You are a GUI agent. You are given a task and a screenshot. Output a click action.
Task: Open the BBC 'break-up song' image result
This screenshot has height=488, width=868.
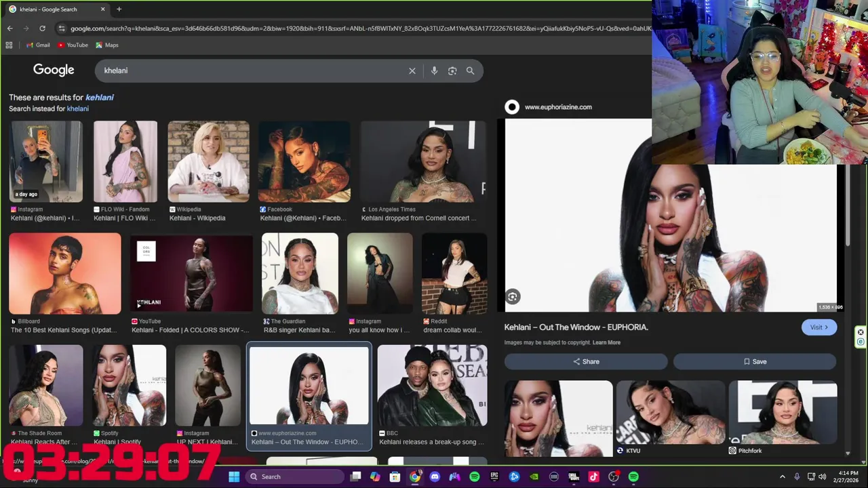point(432,386)
